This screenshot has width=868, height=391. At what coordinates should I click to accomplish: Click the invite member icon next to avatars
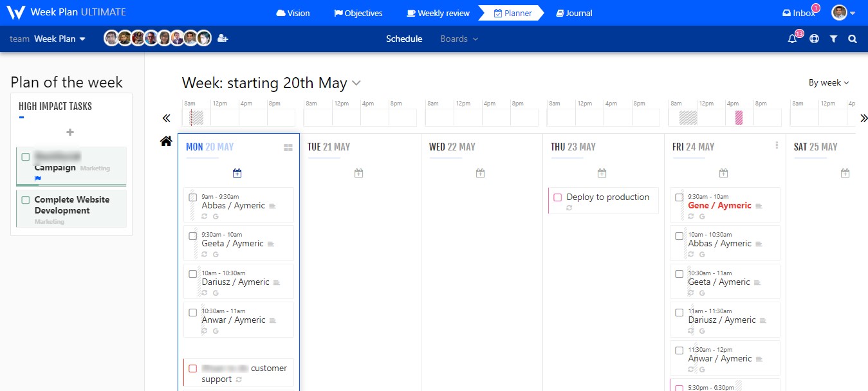(x=222, y=38)
